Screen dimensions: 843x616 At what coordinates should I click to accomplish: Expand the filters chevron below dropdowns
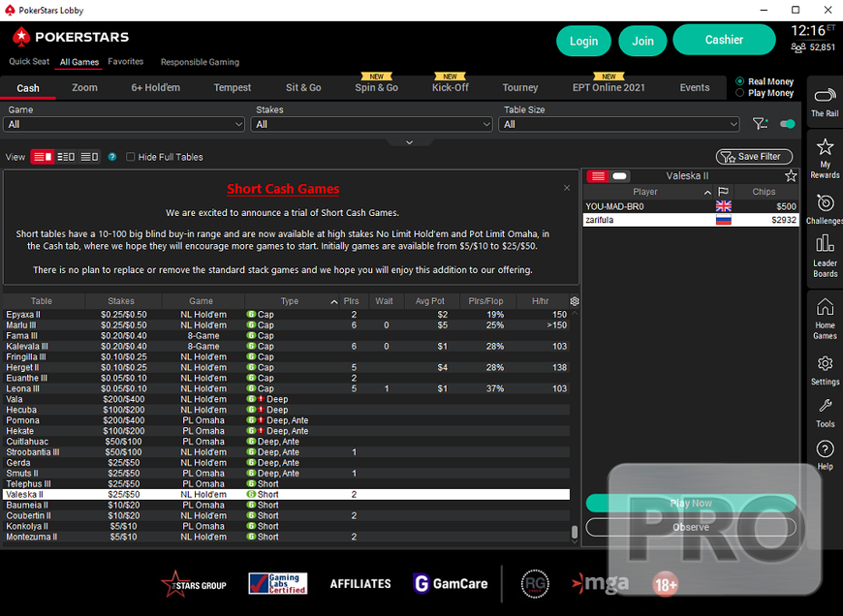tap(409, 142)
